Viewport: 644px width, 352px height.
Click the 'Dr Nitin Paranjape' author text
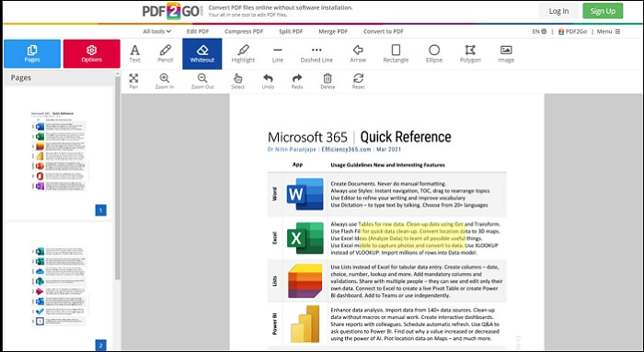(292, 149)
